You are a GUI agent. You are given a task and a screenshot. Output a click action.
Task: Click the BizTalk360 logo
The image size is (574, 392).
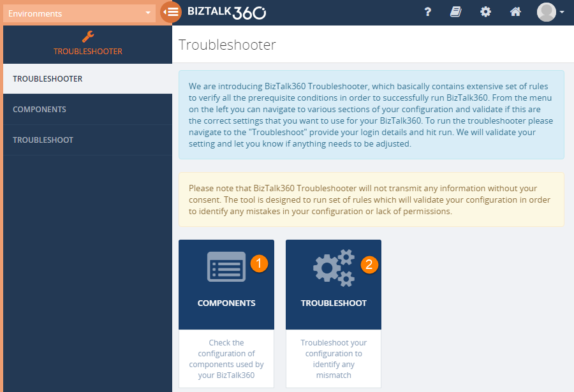(x=226, y=13)
